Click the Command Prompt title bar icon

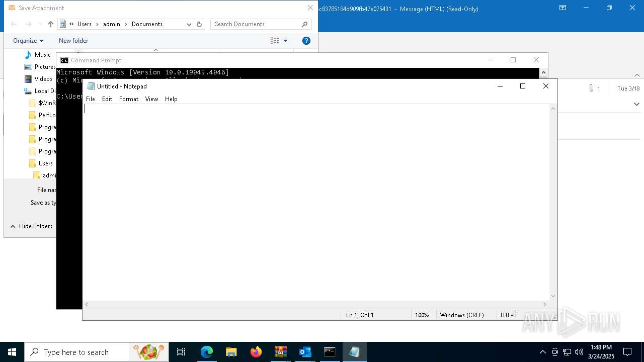point(64,60)
